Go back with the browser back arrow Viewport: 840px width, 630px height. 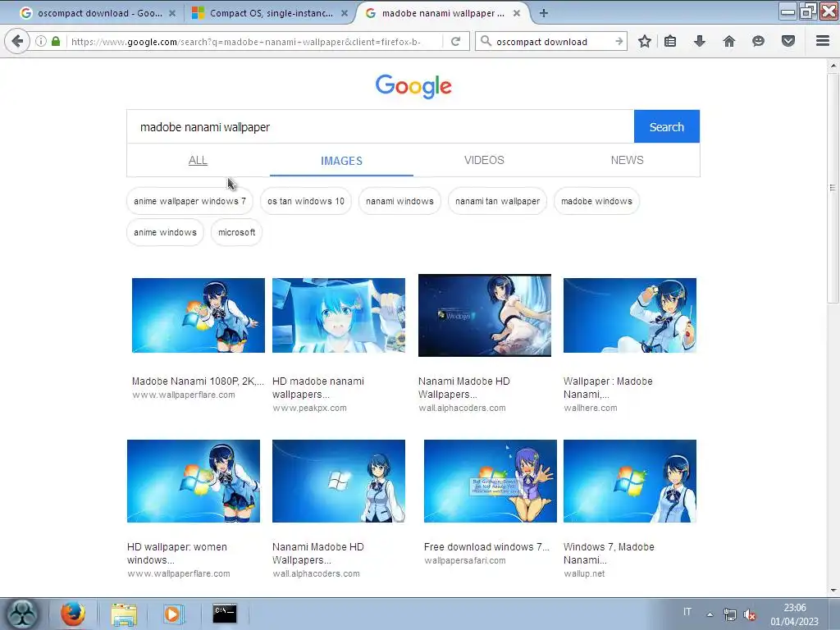[17, 41]
